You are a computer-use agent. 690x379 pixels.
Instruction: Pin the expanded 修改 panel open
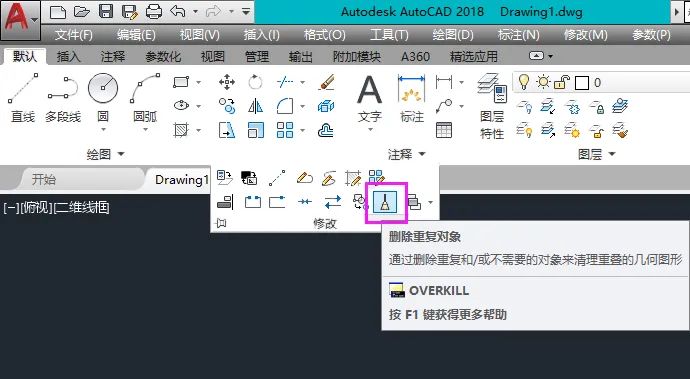(221, 224)
